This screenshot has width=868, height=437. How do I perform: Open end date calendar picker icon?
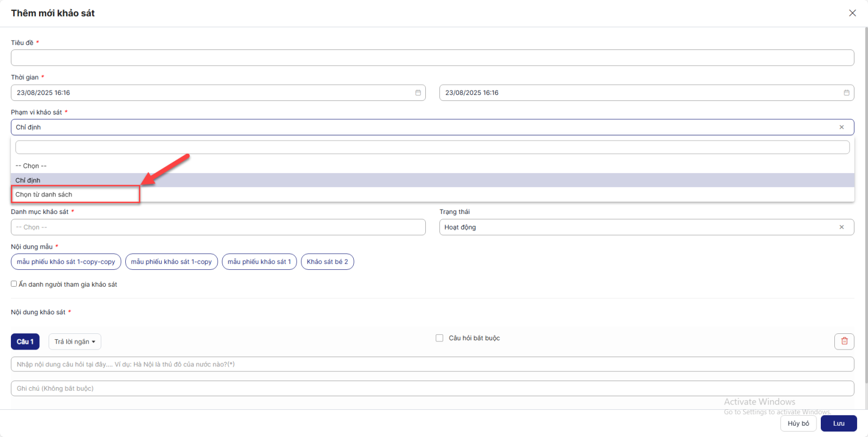coord(846,93)
